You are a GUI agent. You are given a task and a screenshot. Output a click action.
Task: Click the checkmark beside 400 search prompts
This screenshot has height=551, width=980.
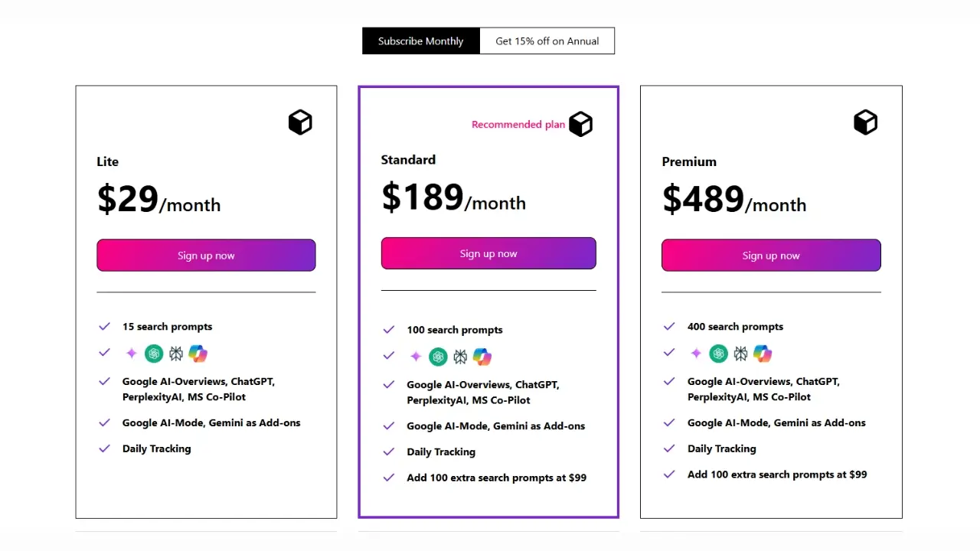tap(669, 326)
